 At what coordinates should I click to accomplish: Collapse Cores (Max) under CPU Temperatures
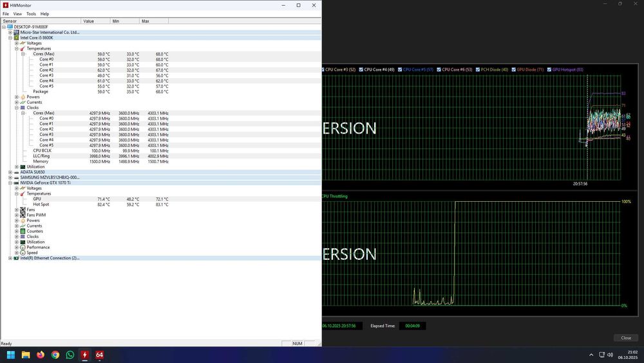[x=23, y=54]
